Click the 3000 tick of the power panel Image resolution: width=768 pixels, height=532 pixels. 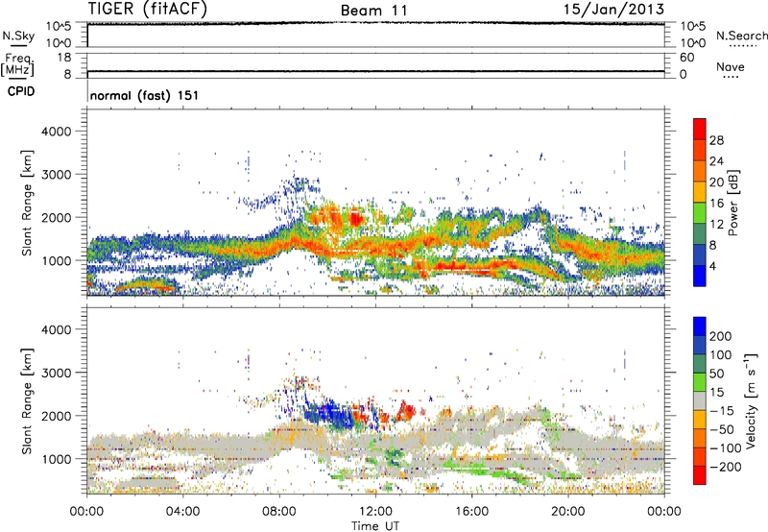(x=57, y=175)
